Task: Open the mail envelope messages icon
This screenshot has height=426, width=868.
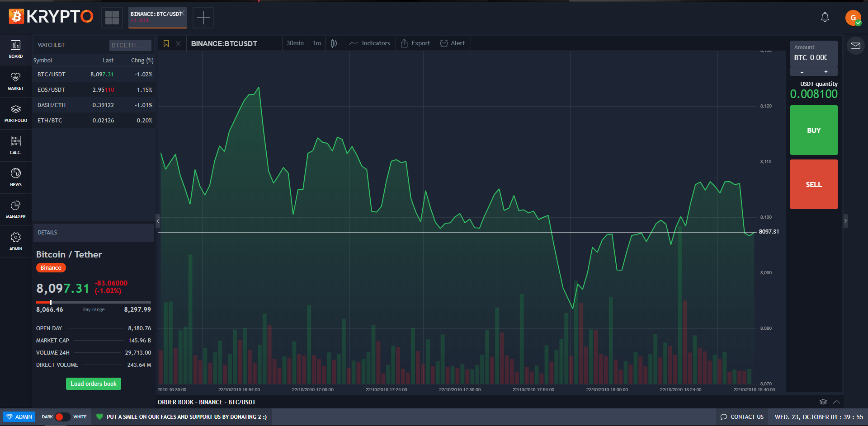Action: [855, 46]
